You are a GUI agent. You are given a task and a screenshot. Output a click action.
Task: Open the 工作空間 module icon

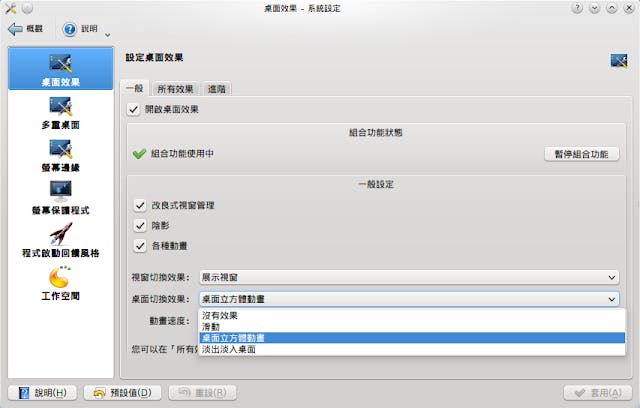60,277
